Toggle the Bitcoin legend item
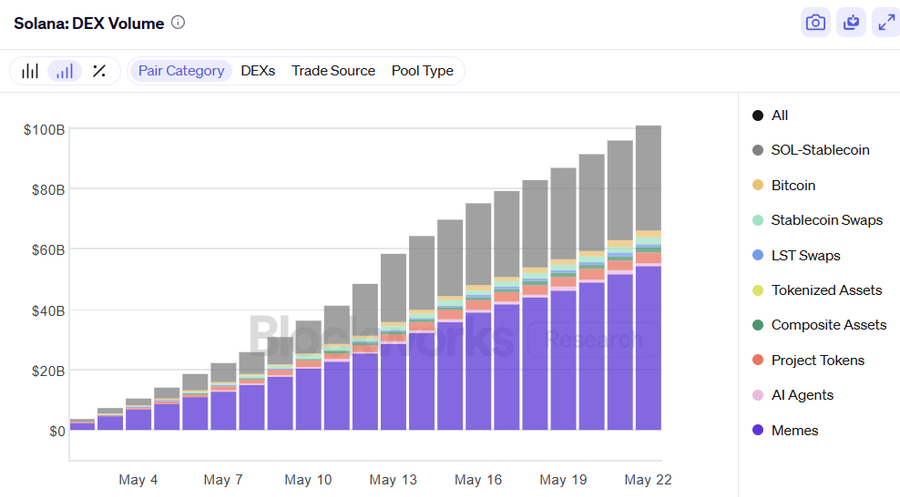Image resolution: width=900 pixels, height=497 pixels. 793,185
